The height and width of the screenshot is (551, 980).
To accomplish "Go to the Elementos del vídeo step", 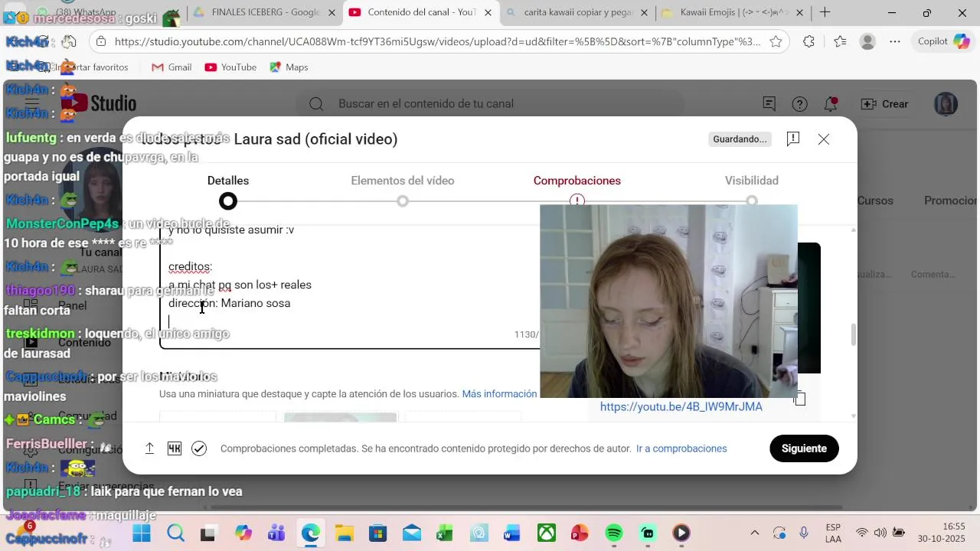I will pyautogui.click(x=403, y=181).
